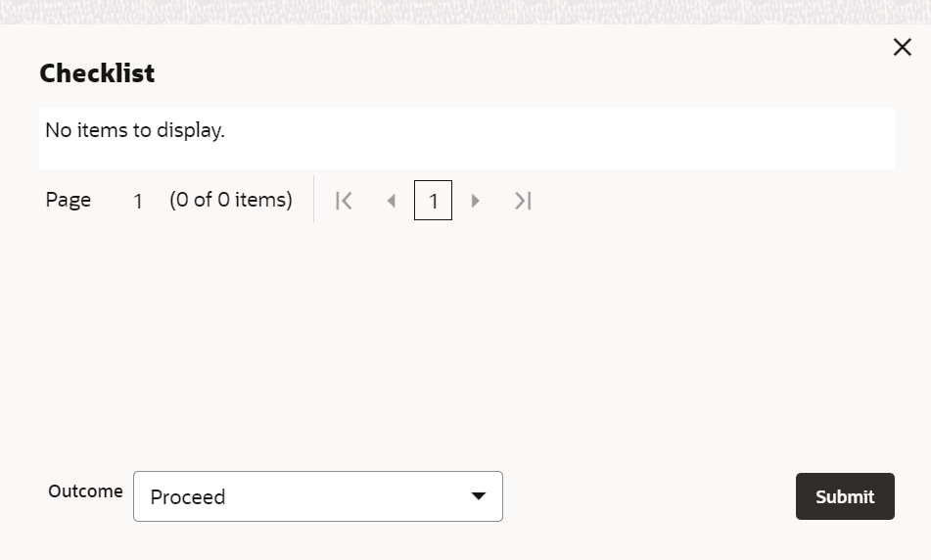Go to the previous page arrow
931x560 pixels.
(392, 201)
